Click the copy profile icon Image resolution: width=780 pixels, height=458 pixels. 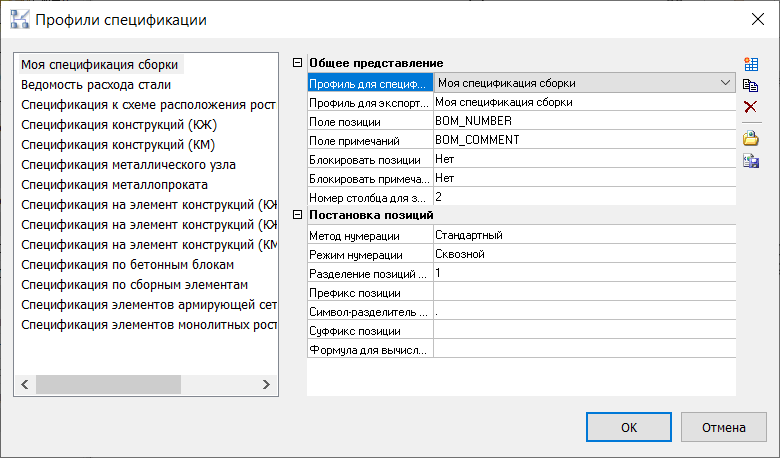(751, 85)
